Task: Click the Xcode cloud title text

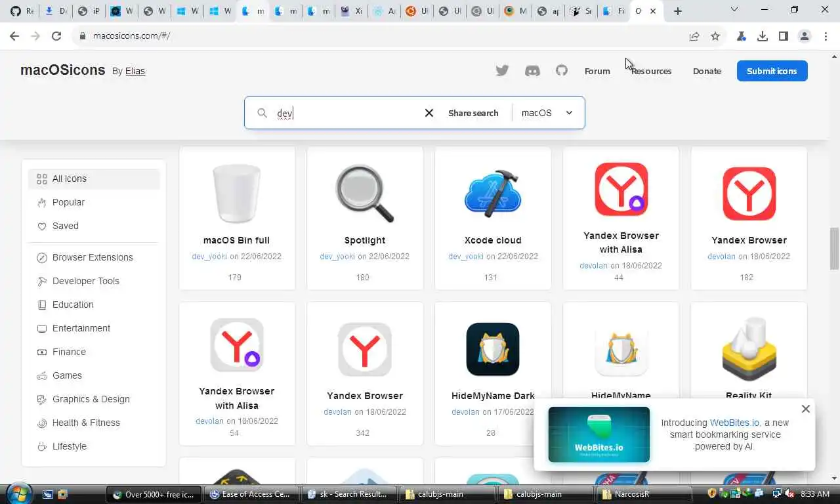Action: pos(493,240)
